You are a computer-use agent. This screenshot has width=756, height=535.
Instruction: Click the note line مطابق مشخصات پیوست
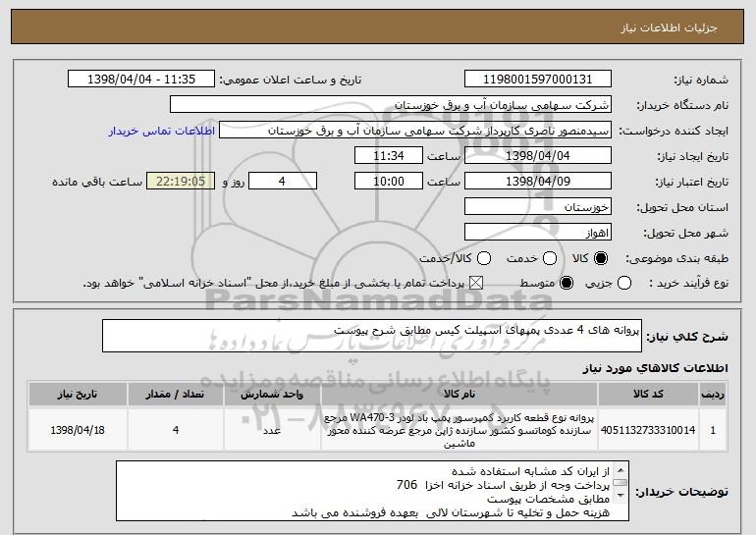point(548,499)
